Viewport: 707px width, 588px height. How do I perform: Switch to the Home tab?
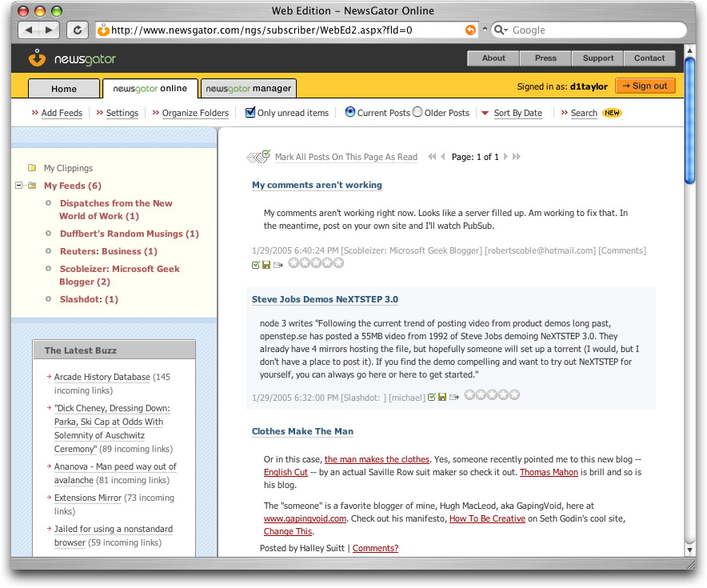pos(63,88)
